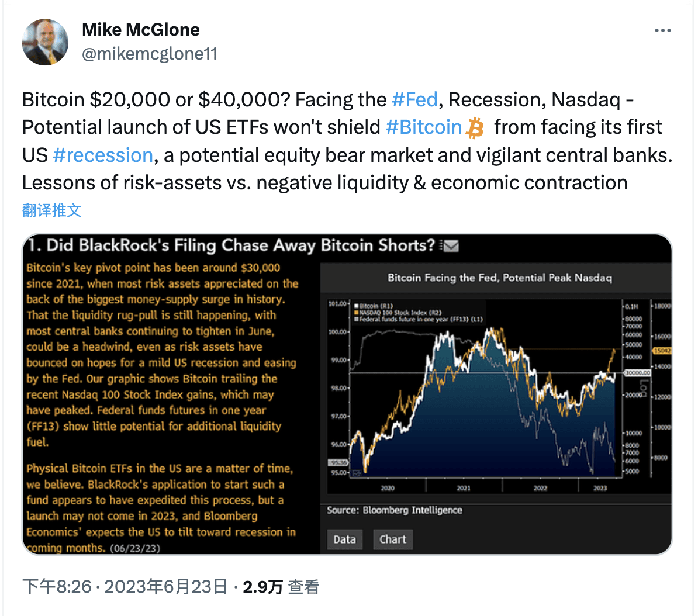Viewport: 698px width, 616px height.
Task: Open the translate tweet link 翻译推文
Action: (x=52, y=210)
